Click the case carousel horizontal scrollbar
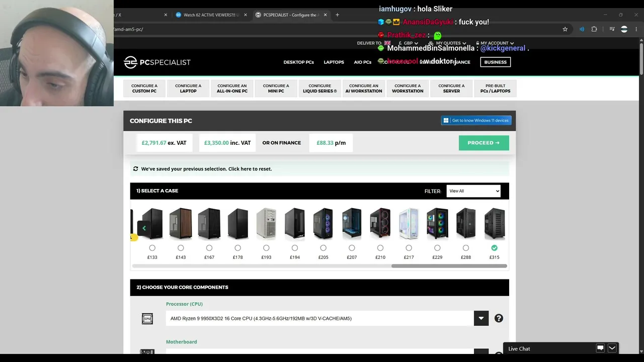The image size is (644, 362). pos(449,266)
